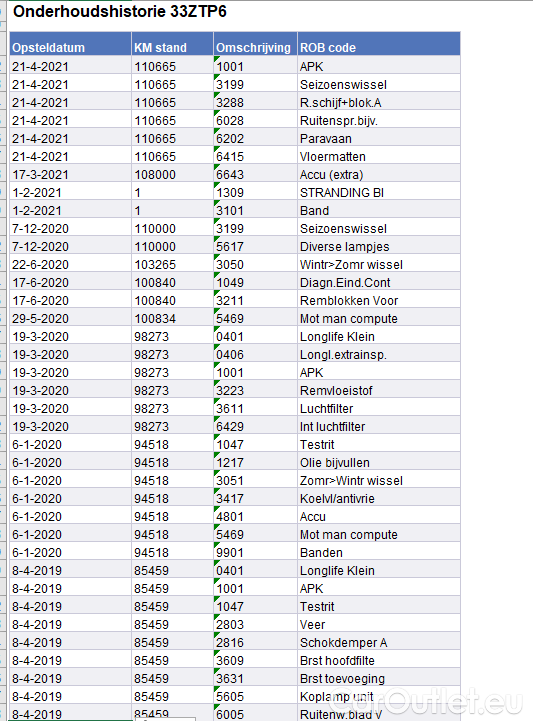
Task: Select date cell 29-5-2020
Action: point(70,318)
